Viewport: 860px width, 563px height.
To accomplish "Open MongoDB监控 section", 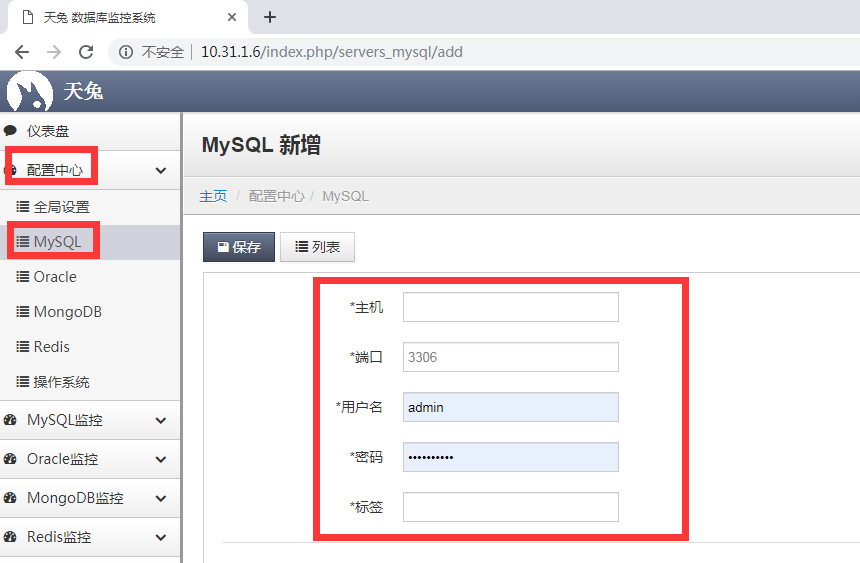I will coord(90,498).
